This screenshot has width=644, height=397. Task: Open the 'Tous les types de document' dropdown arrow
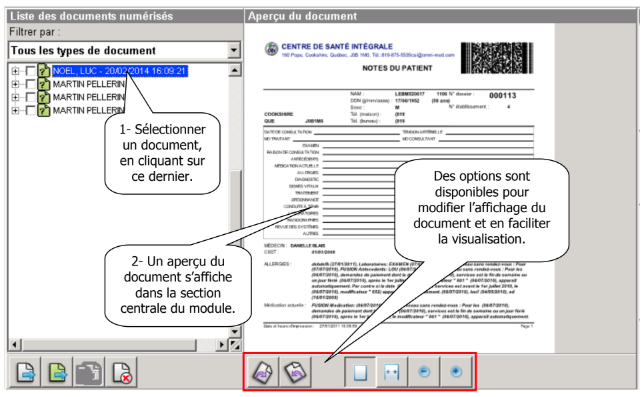tap(234, 50)
